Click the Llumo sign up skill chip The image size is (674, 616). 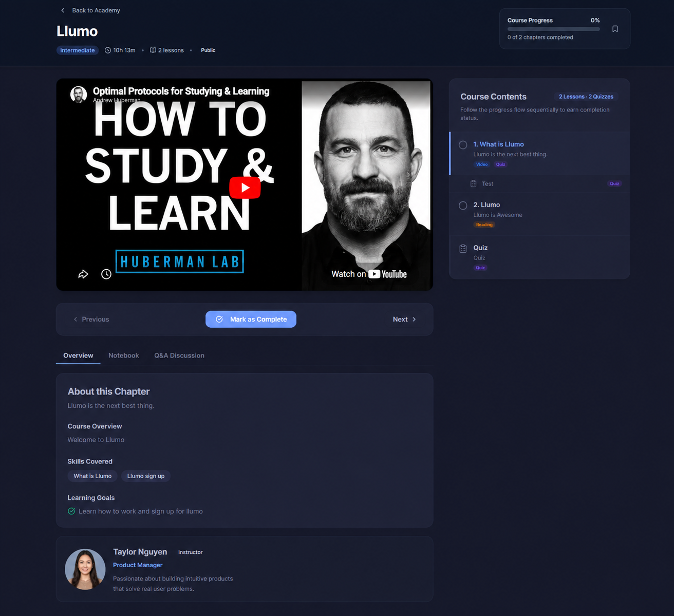(146, 476)
